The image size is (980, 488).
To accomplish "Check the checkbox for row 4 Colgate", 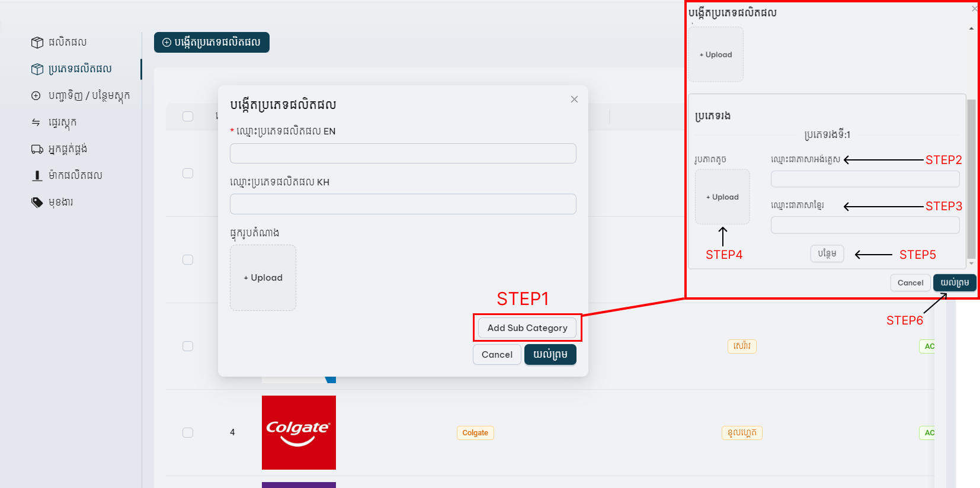I will click(188, 432).
